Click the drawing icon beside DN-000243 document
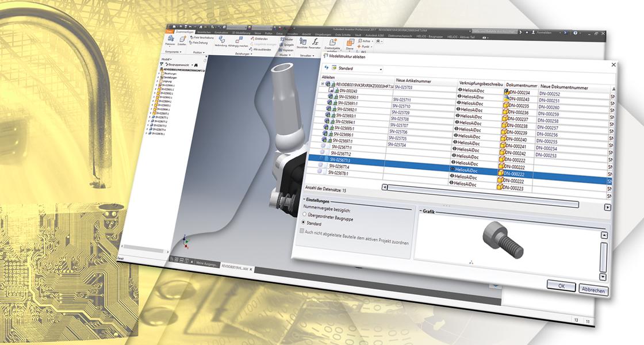Viewport: 644px width, 345px height. 506,98
